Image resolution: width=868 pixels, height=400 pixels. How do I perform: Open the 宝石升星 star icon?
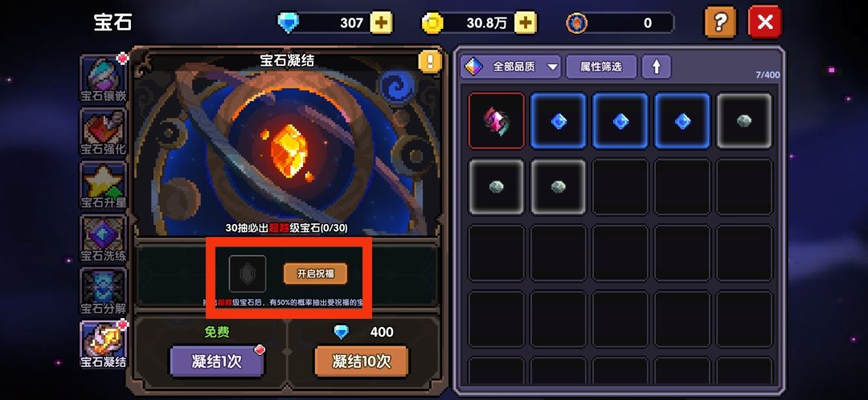[103, 185]
